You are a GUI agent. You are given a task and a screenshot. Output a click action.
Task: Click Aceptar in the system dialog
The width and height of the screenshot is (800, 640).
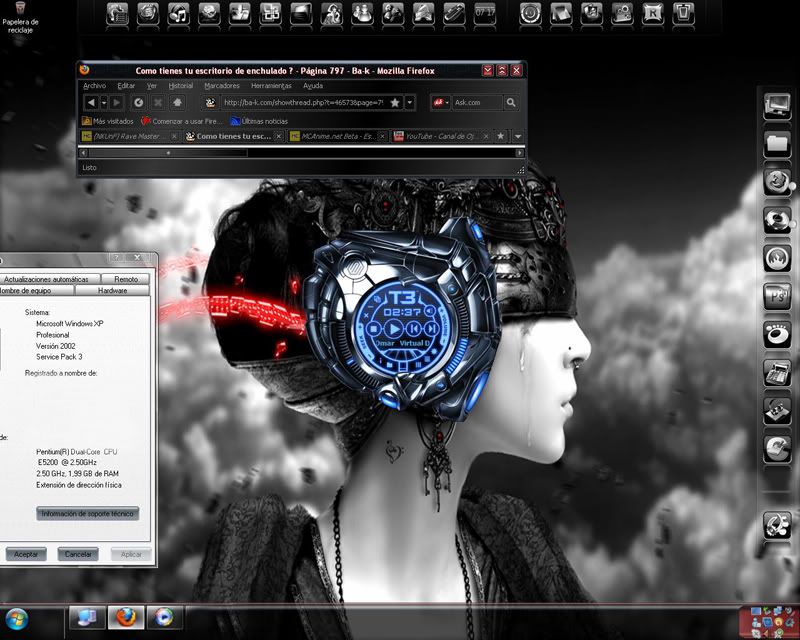point(26,554)
